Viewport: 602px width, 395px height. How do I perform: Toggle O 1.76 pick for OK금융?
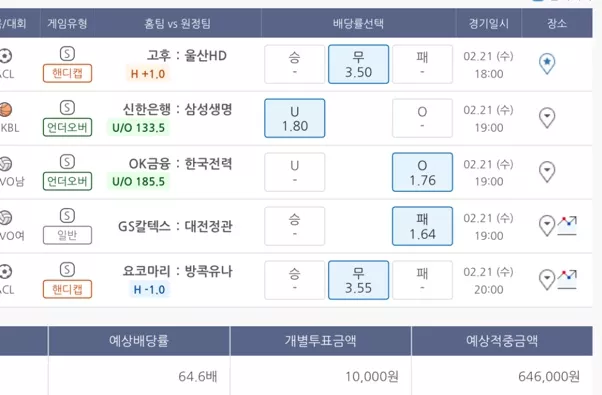pyautogui.click(x=422, y=172)
